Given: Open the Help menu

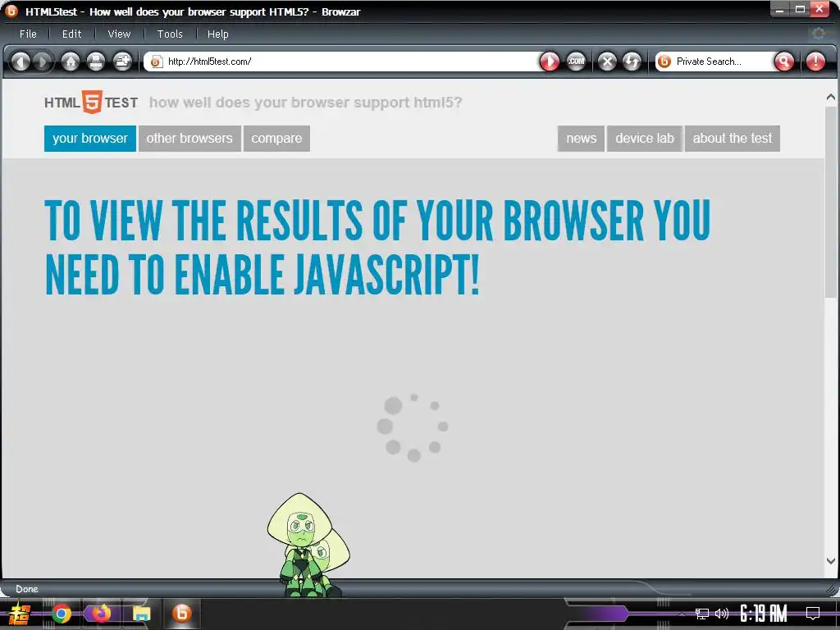Looking at the screenshot, I should pos(217,34).
